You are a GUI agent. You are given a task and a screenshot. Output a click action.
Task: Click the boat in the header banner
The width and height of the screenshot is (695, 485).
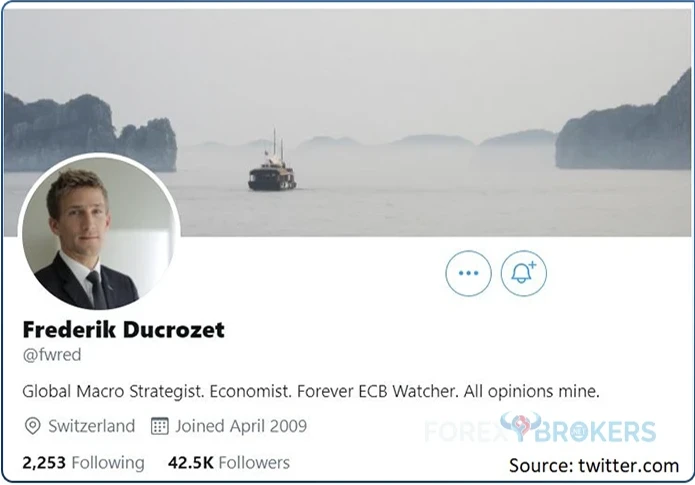272,166
